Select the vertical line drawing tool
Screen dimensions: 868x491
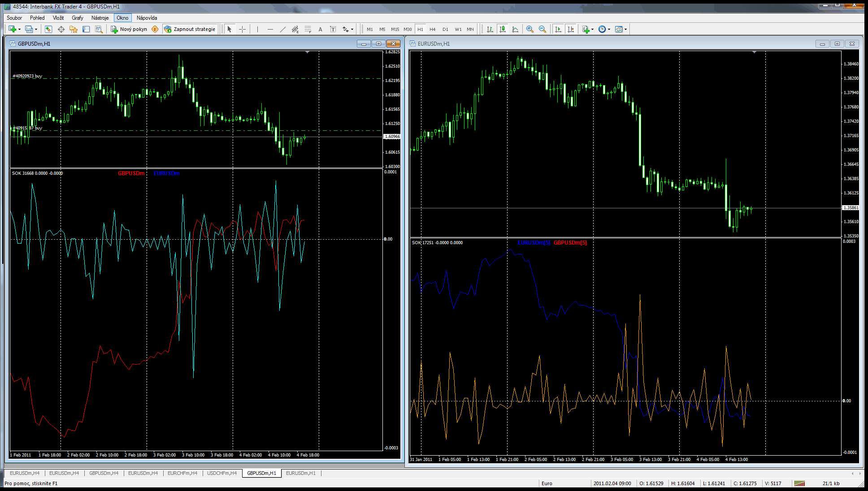point(257,29)
